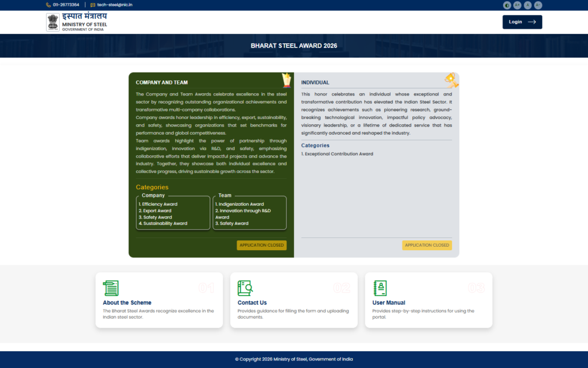
Task: Click the tech-steel@nic.in email link
Action: 115,5
